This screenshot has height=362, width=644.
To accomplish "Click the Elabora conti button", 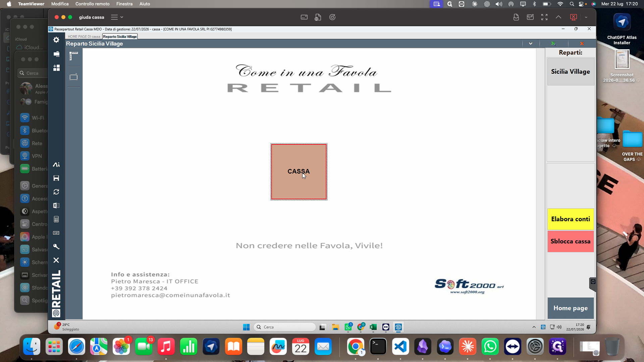I will point(571,219).
